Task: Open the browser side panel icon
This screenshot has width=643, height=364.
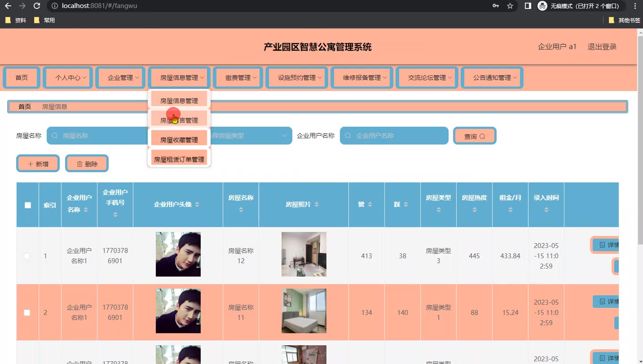Action: (528, 6)
